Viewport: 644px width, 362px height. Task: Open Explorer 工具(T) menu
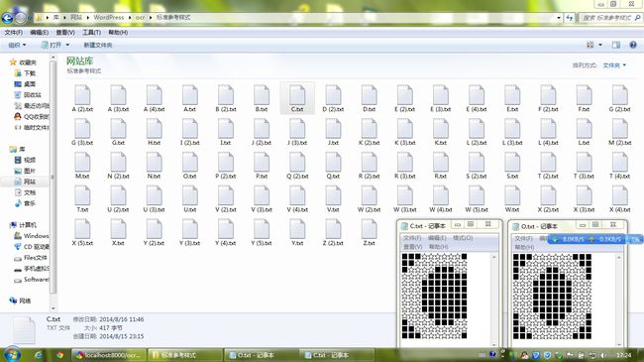[x=91, y=33]
